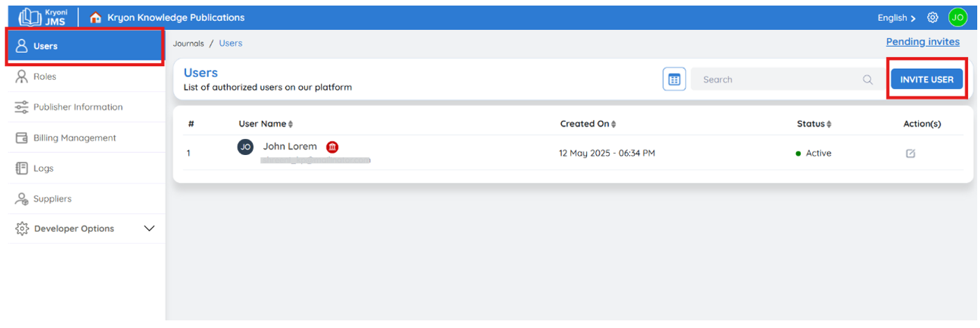Click the edit icon for John Lorem
This screenshot has width=980, height=328.
910,154
